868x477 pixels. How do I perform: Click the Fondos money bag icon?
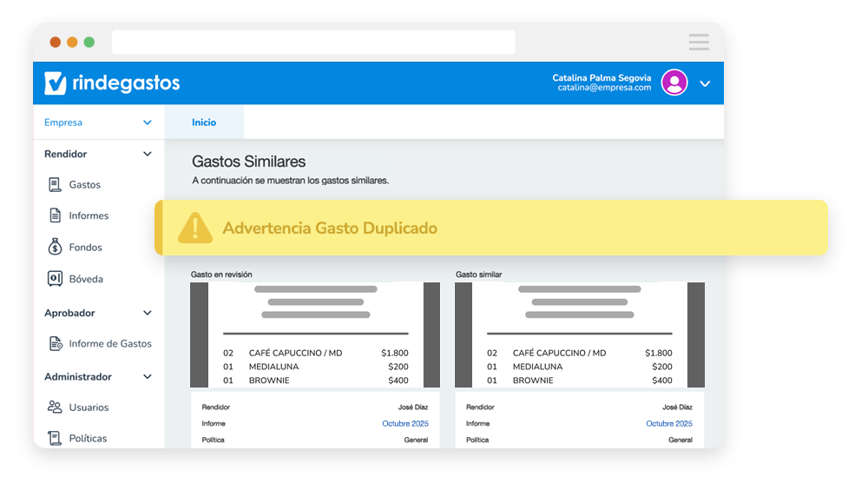pyautogui.click(x=54, y=248)
